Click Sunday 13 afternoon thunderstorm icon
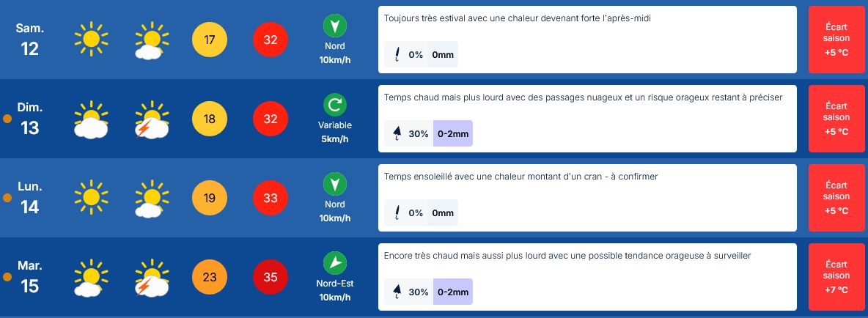This screenshot has height=318, width=868. (x=152, y=119)
